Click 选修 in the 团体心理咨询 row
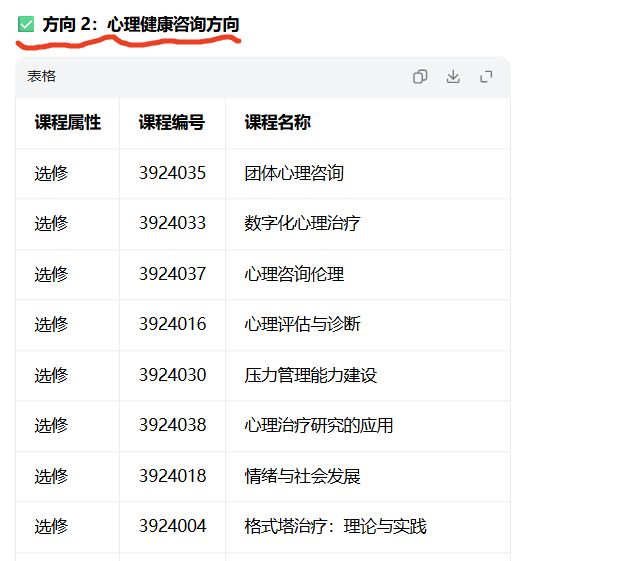Image resolution: width=640 pixels, height=561 pixels. 51,173
